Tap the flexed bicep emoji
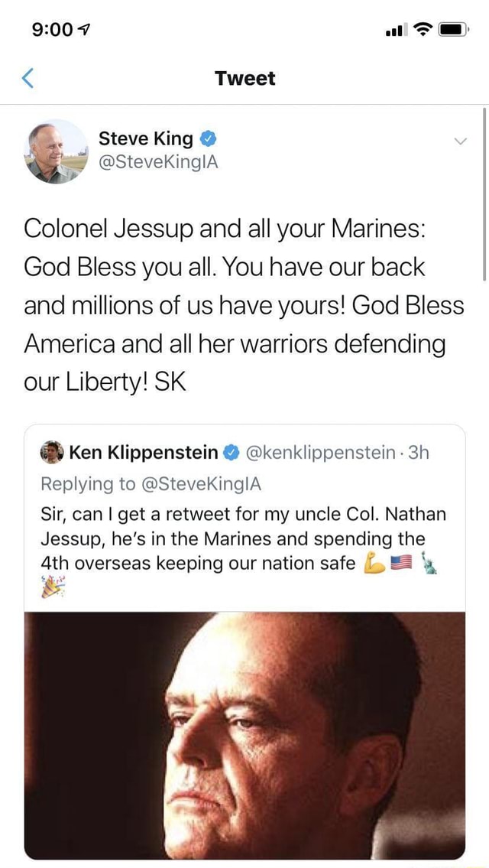 tap(375, 564)
